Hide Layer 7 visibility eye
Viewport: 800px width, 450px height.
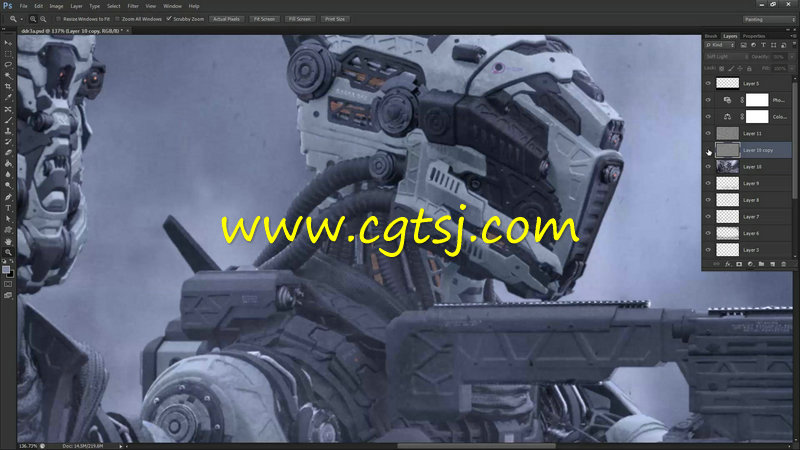click(708, 216)
